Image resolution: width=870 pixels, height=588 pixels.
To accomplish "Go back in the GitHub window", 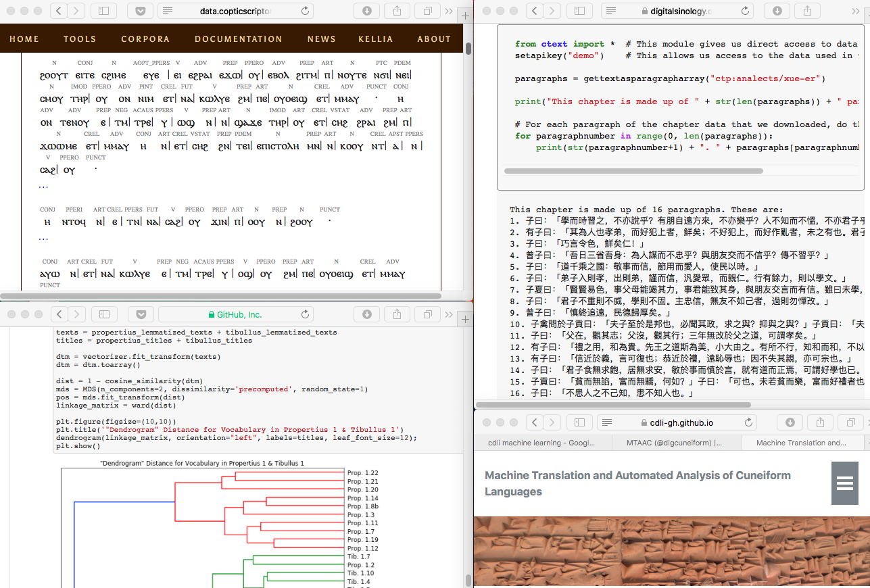I will click(x=59, y=314).
